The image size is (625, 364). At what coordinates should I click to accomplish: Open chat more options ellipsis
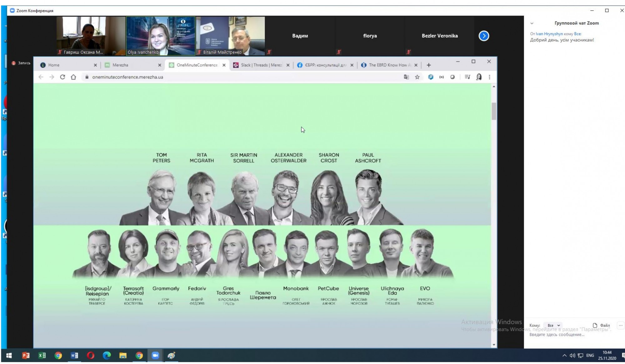[x=621, y=325]
